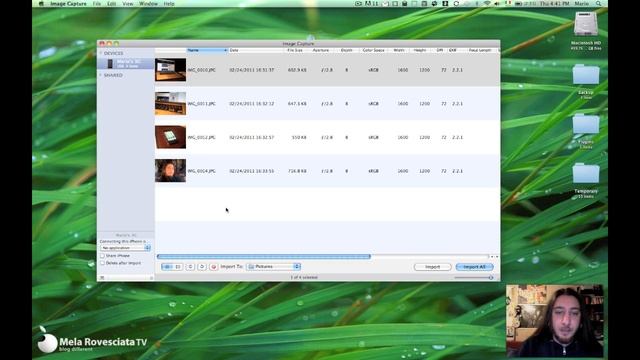The image size is (640, 360).
Task: Click the horizontal scrollbar under the photo list
Action: tap(264, 257)
